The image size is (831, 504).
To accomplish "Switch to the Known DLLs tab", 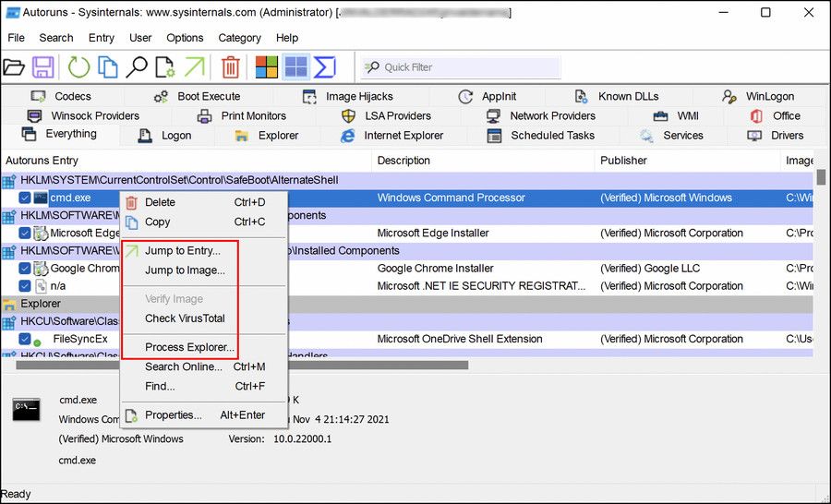I will (x=617, y=96).
